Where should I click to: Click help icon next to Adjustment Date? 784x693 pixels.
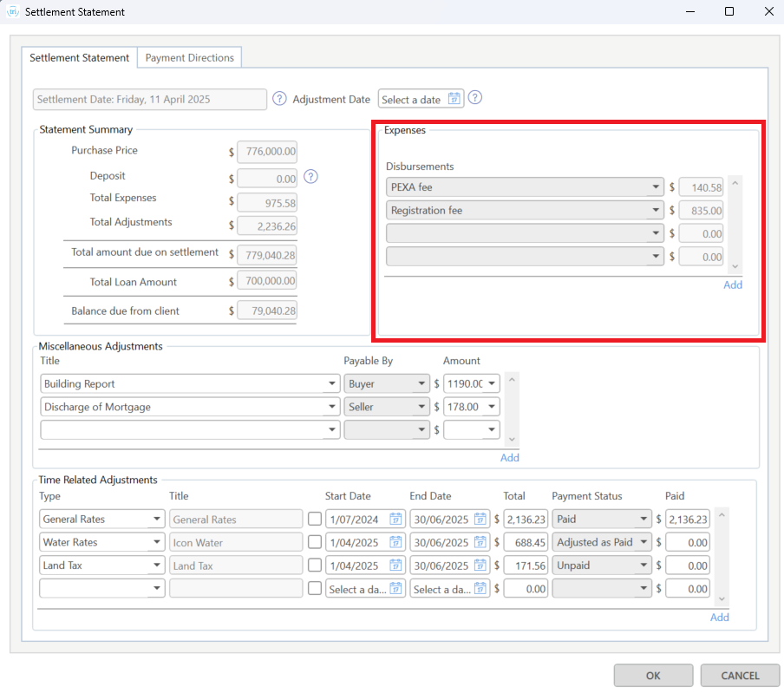pyautogui.click(x=474, y=99)
